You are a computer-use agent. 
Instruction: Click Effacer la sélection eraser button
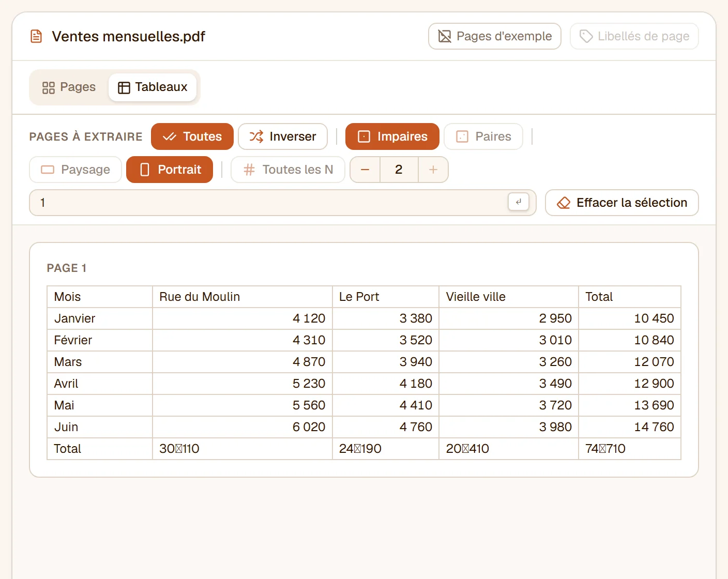622,203
